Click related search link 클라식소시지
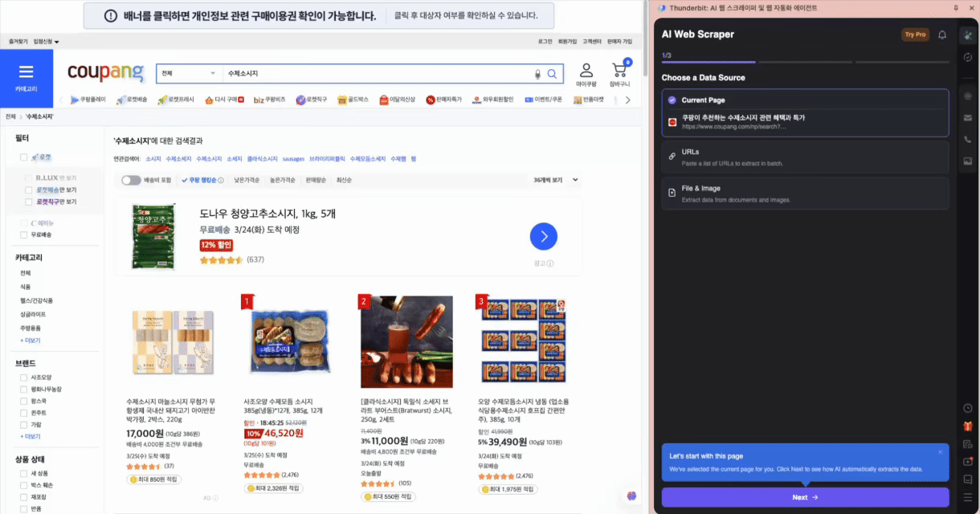 coord(262,159)
